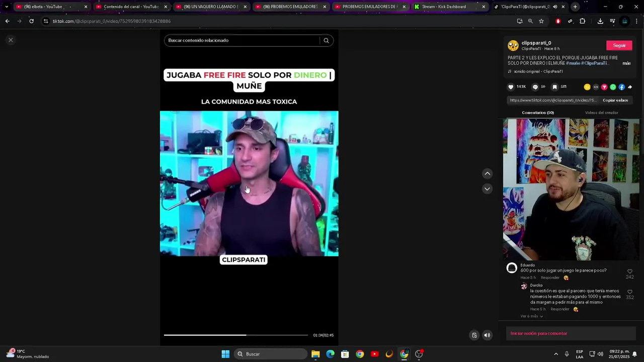Click the install app icon in address bar
The height and width of the screenshot is (362, 644).
tap(520, 21)
